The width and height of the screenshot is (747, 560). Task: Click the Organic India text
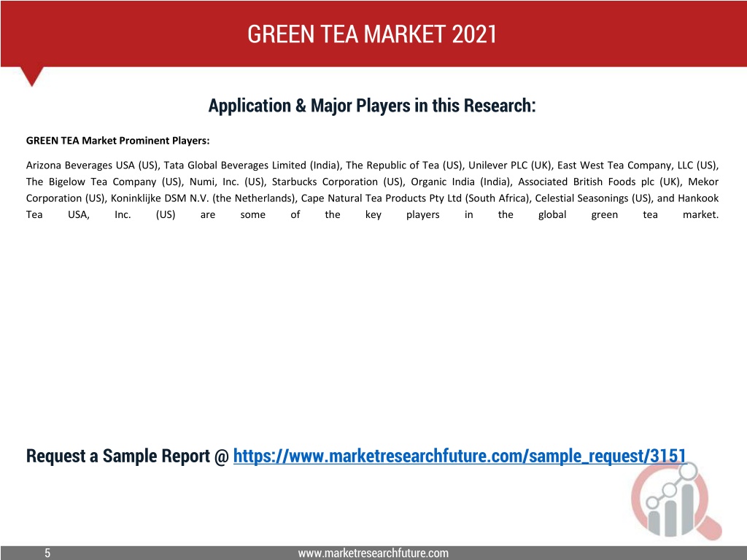click(443, 182)
